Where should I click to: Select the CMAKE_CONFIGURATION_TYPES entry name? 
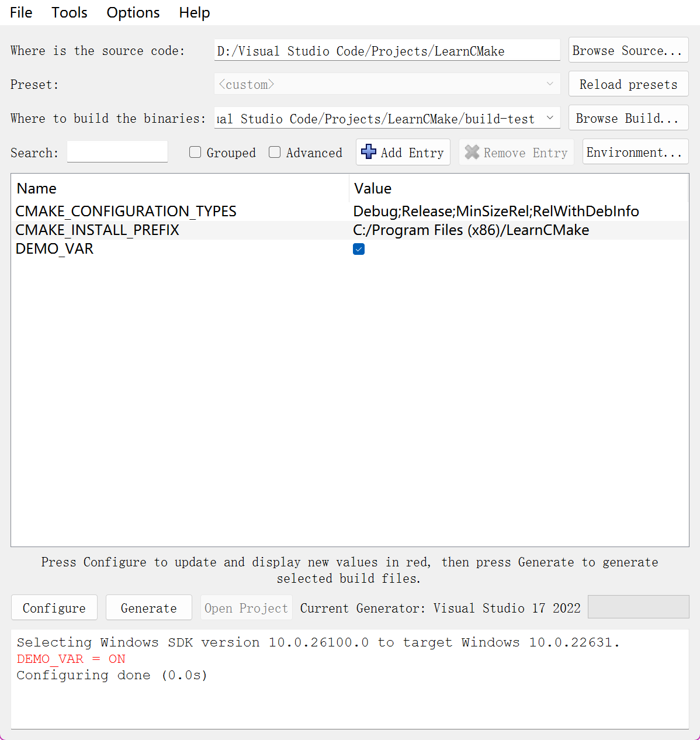[126, 211]
